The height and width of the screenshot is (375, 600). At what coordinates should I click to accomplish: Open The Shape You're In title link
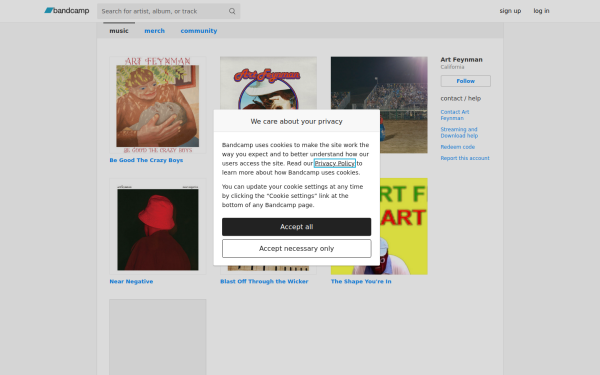point(361,281)
